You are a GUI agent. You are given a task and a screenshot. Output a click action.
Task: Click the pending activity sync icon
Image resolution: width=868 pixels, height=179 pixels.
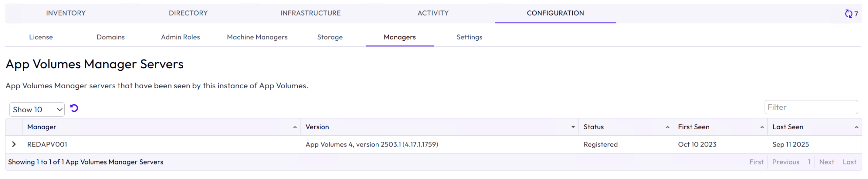(848, 14)
